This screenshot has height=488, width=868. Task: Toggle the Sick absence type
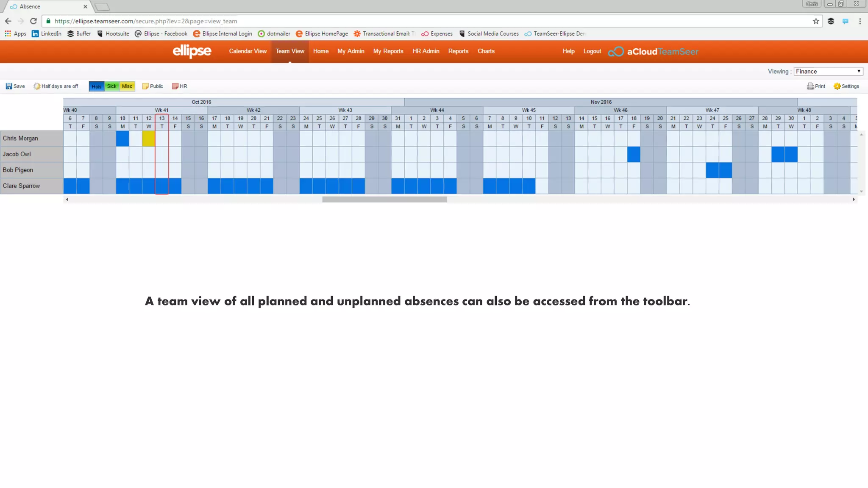pyautogui.click(x=112, y=86)
